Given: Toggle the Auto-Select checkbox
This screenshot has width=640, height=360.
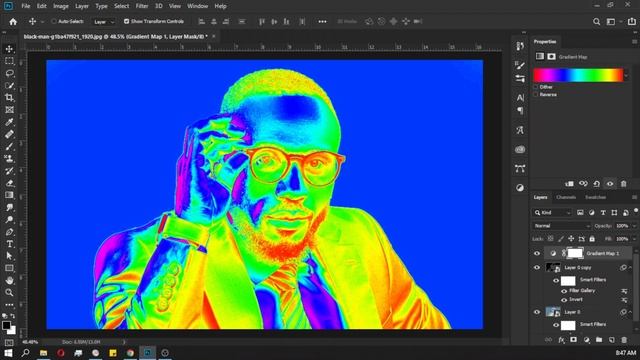Looking at the screenshot, I should (x=54, y=21).
